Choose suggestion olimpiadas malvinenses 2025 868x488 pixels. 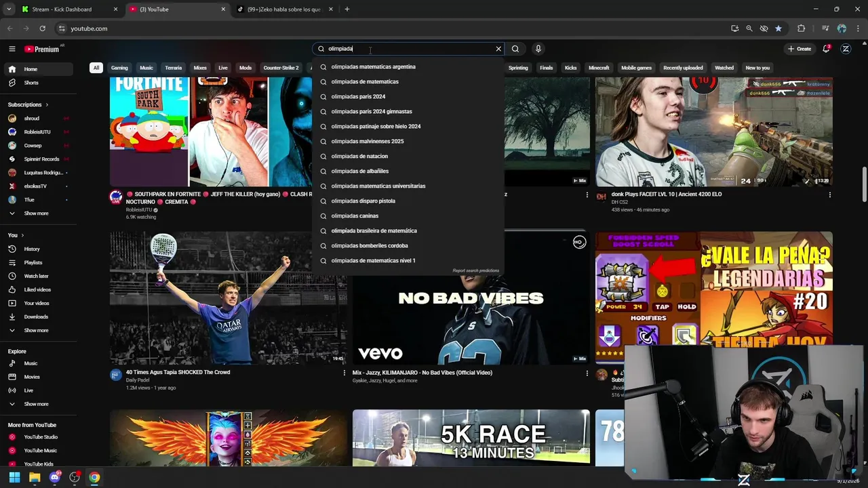408,141
